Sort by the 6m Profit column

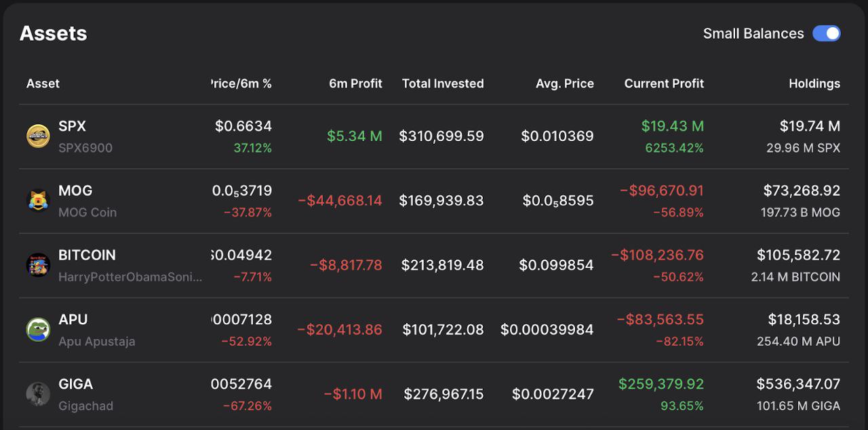pyautogui.click(x=355, y=83)
